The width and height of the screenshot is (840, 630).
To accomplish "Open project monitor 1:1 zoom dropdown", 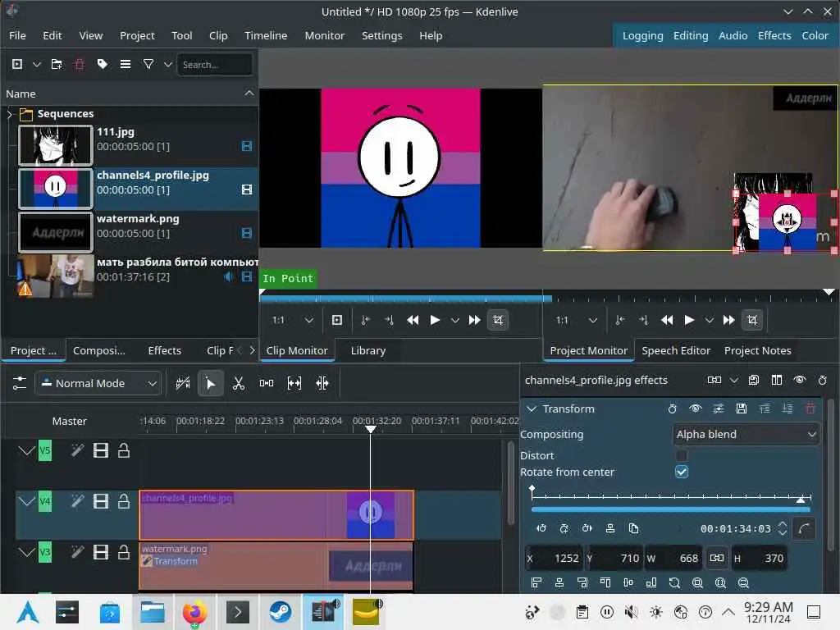I will pyautogui.click(x=577, y=321).
